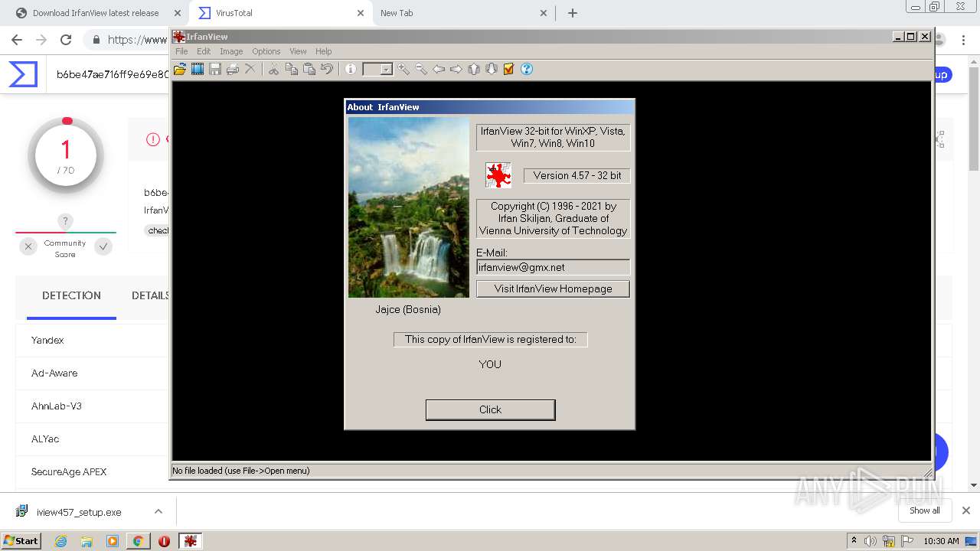Click the browser forward arrow
980x551 pixels.
pyautogui.click(x=41, y=40)
